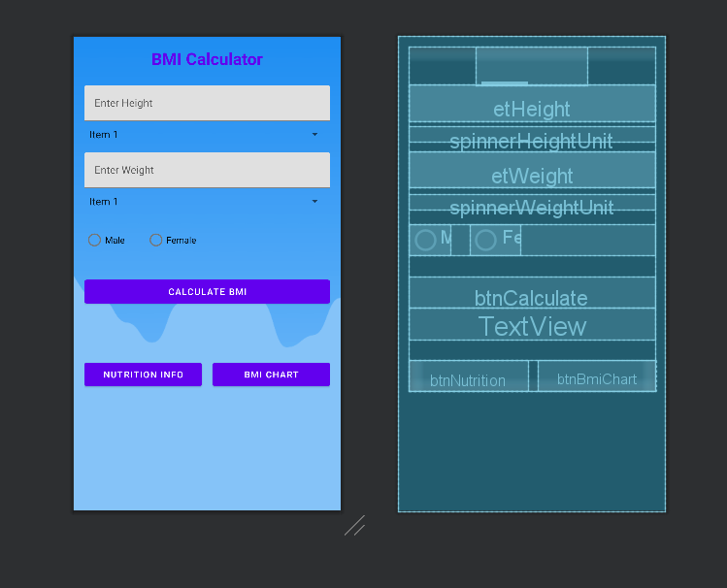The width and height of the screenshot is (727, 588).
Task: Select spinnerHeightUnit in the blueprint
Action: pyautogui.click(x=531, y=142)
